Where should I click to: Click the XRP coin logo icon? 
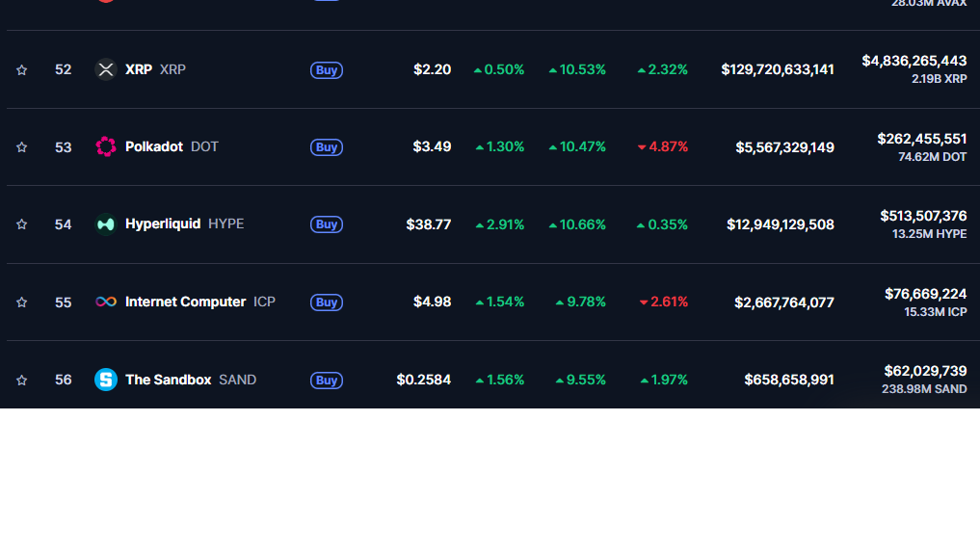point(106,69)
